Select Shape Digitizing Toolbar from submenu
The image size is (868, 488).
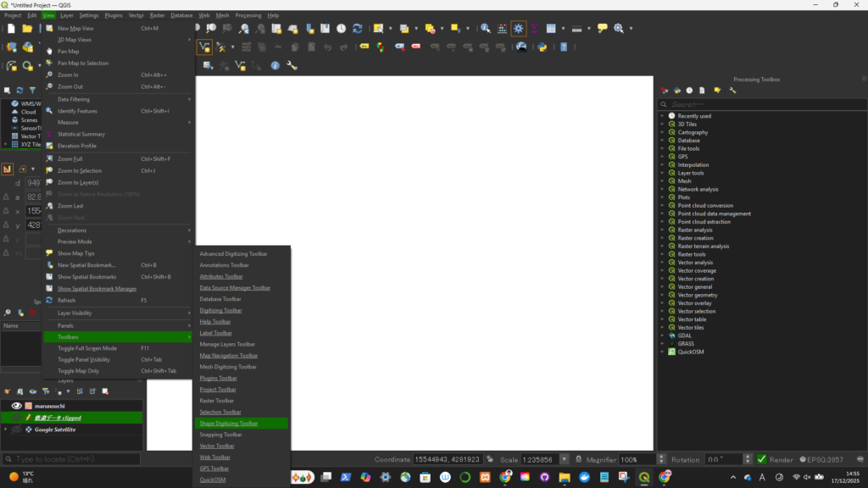tap(228, 423)
